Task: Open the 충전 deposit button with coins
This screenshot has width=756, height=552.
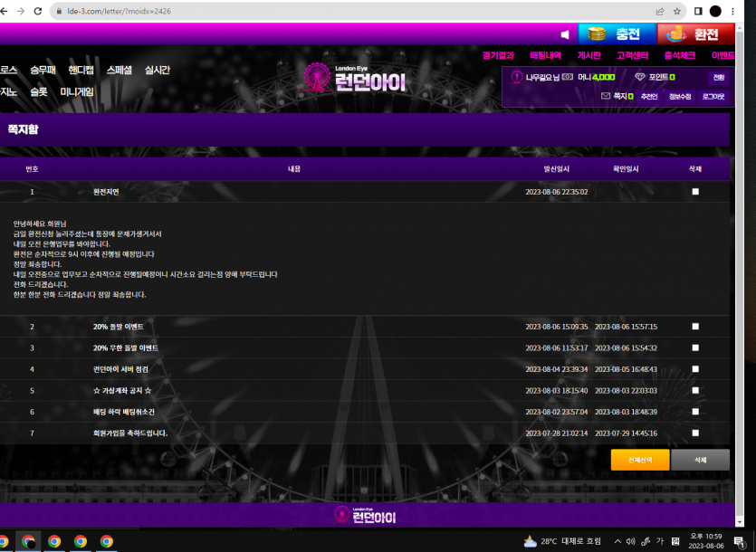Action: coord(611,34)
